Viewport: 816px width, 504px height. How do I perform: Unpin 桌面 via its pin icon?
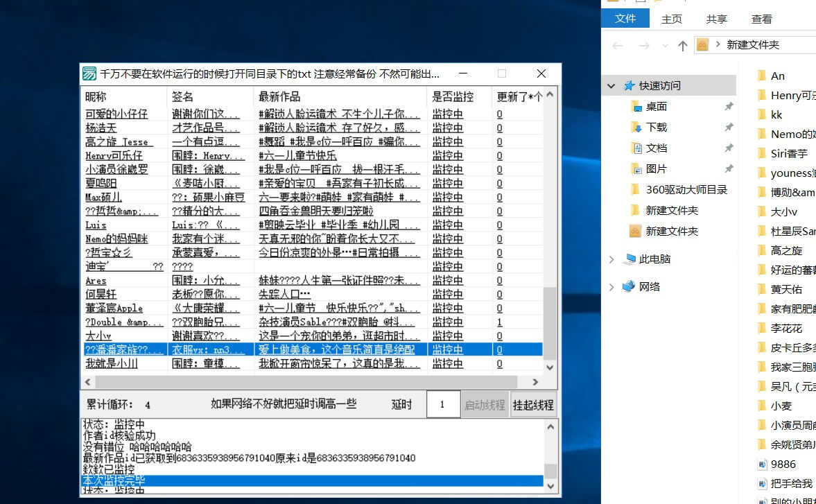click(729, 106)
